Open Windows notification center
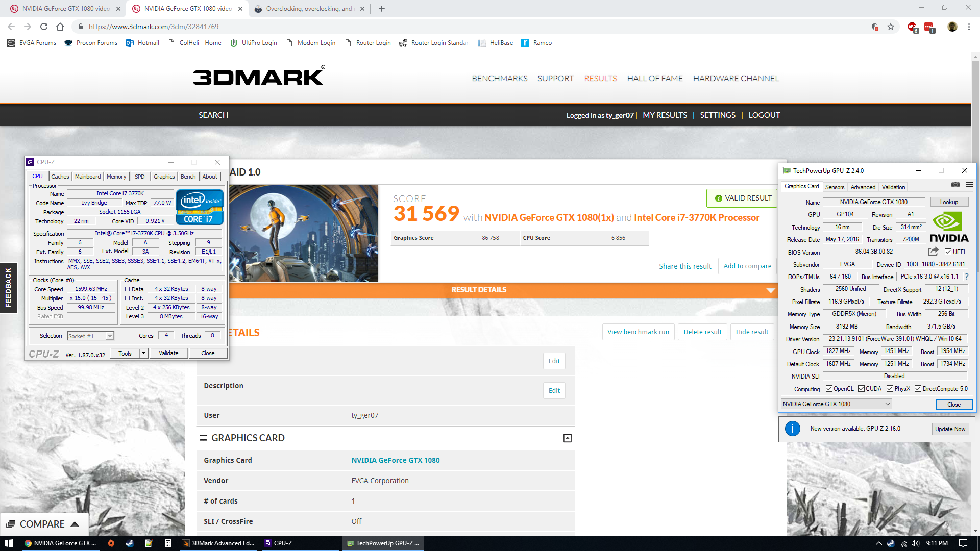Screen dimensions: 980x551 (x=963, y=543)
